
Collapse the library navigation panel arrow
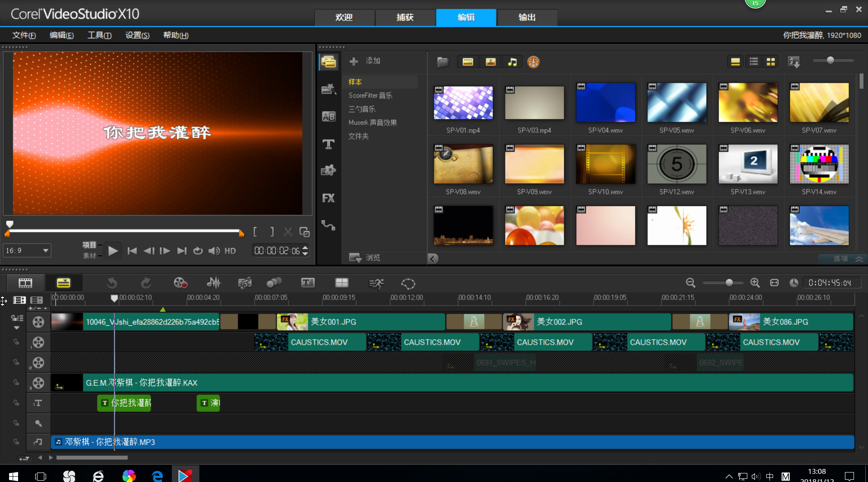[x=433, y=258]
